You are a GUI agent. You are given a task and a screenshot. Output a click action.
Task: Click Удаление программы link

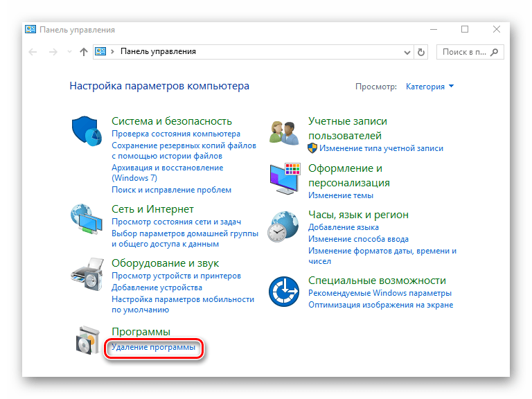(153, 347)
